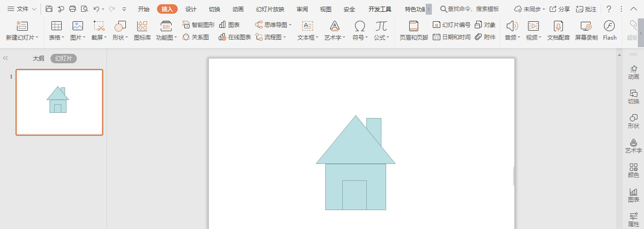This screenshot has height=229, width=644.
Task: Switch to 幻灯片 thumbnail view
Action: [x=64, y=59]
